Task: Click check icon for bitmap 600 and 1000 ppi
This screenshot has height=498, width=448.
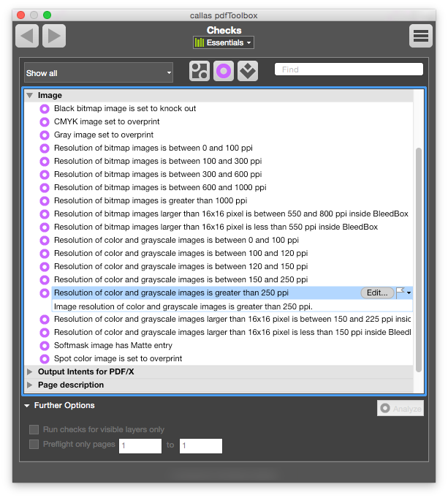Action: (45, 188)
